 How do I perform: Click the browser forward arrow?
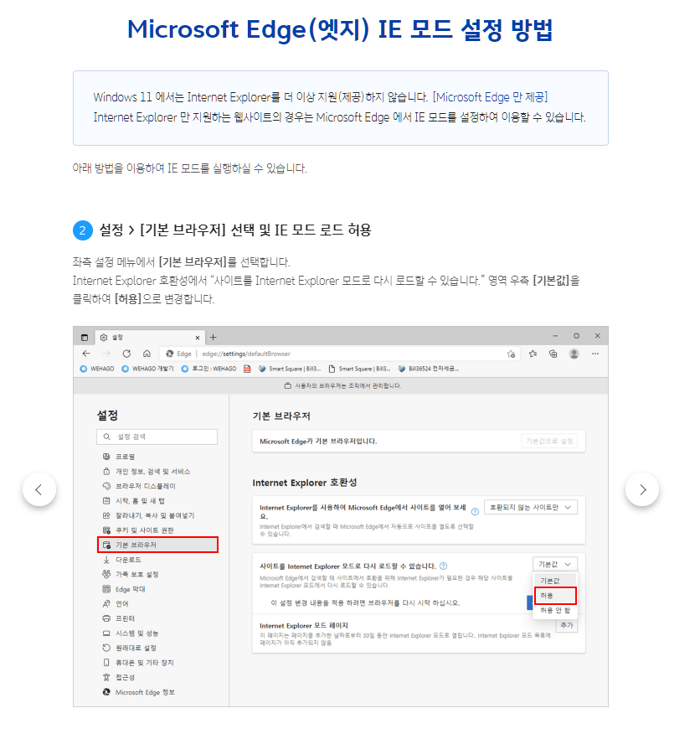(x=106, y=354)
